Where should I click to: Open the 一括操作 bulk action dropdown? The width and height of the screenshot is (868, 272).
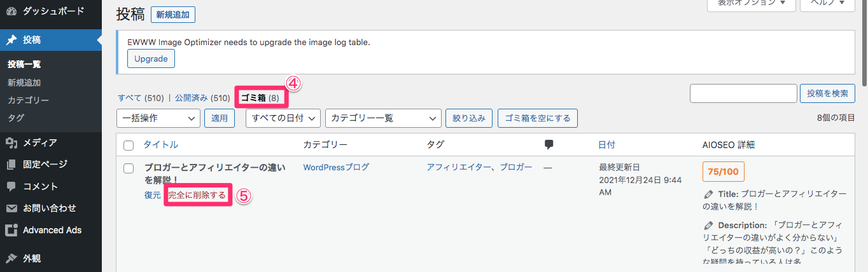158,118
